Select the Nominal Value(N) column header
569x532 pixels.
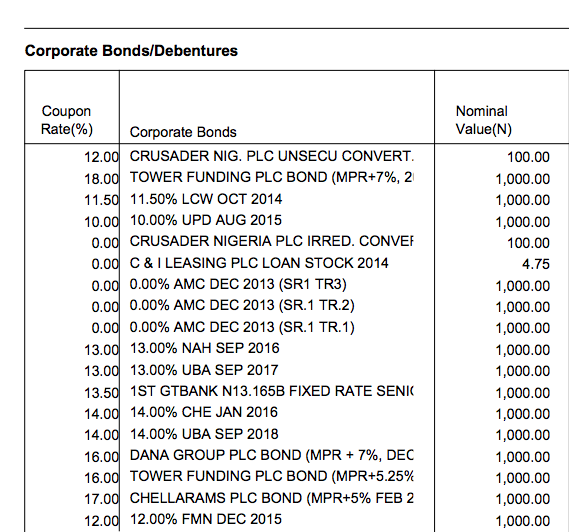pyautogui.click(x=483, y=120)
